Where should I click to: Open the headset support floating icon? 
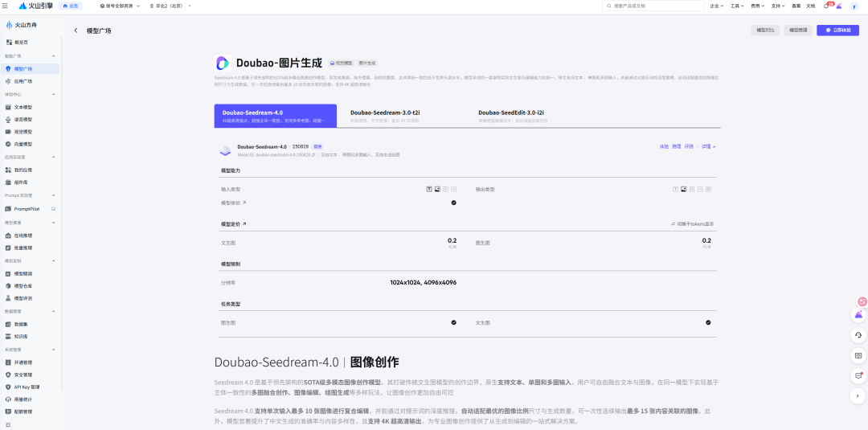pos(858,335)
